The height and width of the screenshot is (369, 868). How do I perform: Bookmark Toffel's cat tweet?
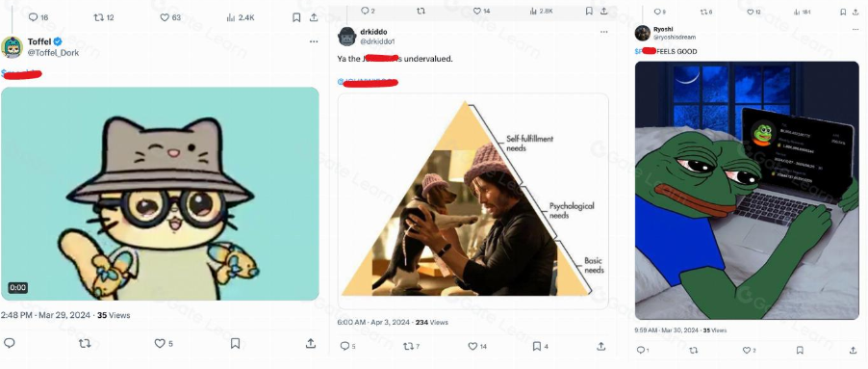[235, 344]
